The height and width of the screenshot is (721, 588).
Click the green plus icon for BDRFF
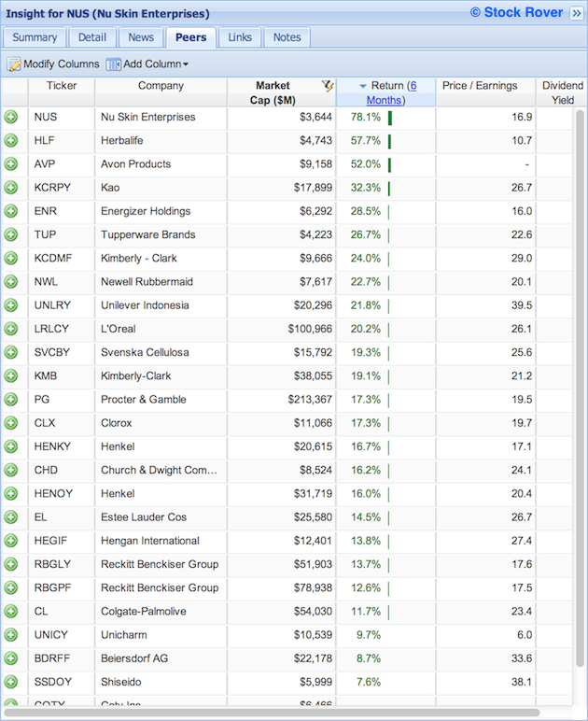tap(10, 658)
